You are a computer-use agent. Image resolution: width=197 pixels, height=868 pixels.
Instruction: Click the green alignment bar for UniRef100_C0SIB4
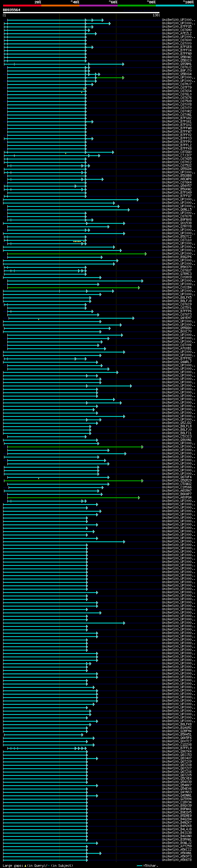pyautogui.click(x=73, y=287)
